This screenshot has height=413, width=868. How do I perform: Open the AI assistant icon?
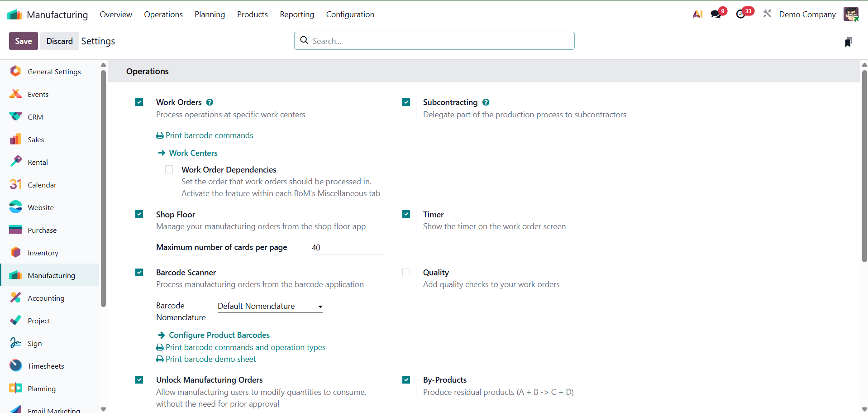pyautogui.click(x=697, y=14)
